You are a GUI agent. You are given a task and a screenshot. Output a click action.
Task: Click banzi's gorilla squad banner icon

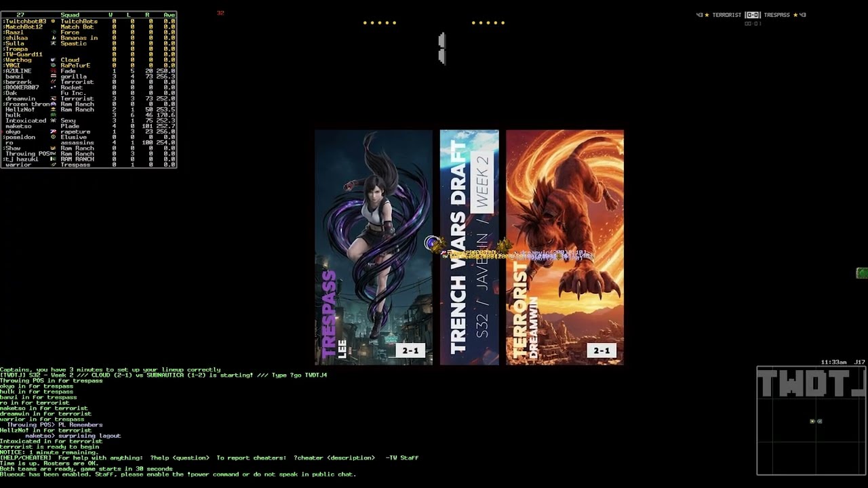point(53,77)
